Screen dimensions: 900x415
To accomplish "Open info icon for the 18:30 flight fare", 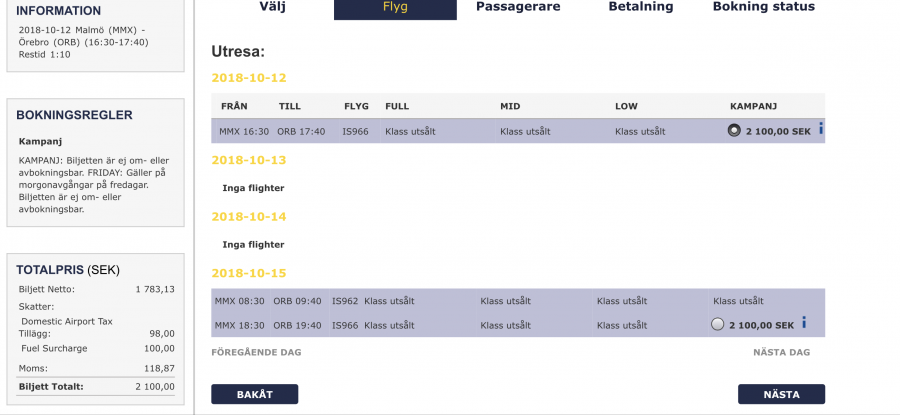I will pos(804,323).
